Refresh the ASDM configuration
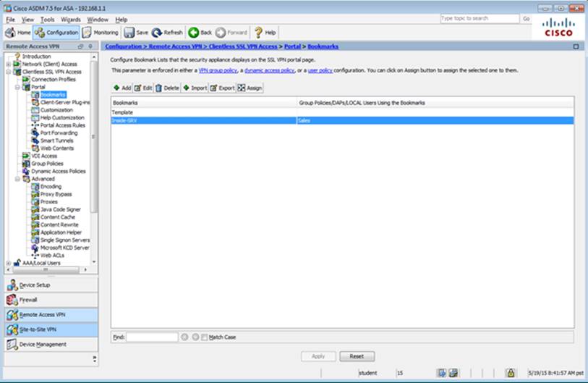Image resolution: width=588 pixels, height=383 pixels. [167, 33]
